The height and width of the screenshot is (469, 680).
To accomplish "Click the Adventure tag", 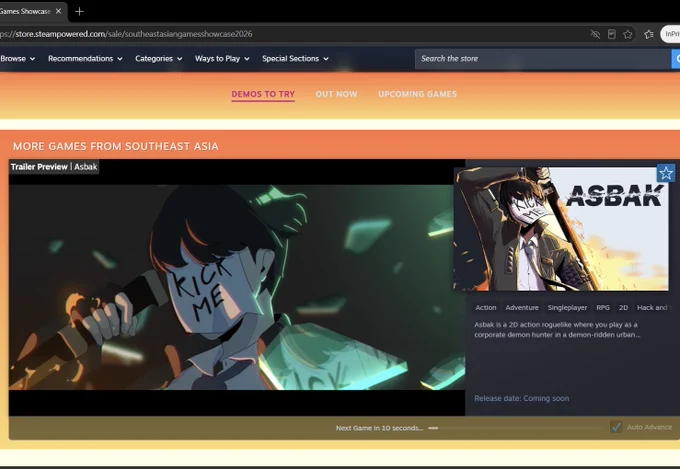I will (x=522, y=308).
